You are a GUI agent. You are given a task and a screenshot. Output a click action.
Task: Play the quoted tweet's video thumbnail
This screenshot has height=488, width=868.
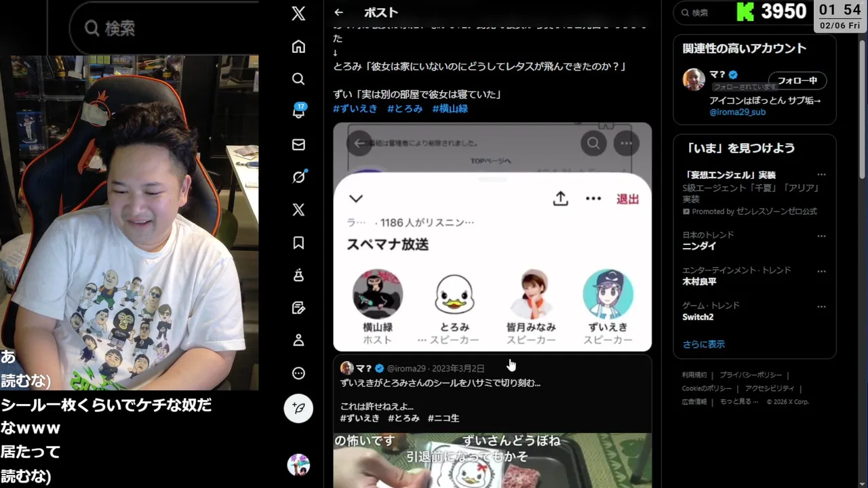(492, 460)
